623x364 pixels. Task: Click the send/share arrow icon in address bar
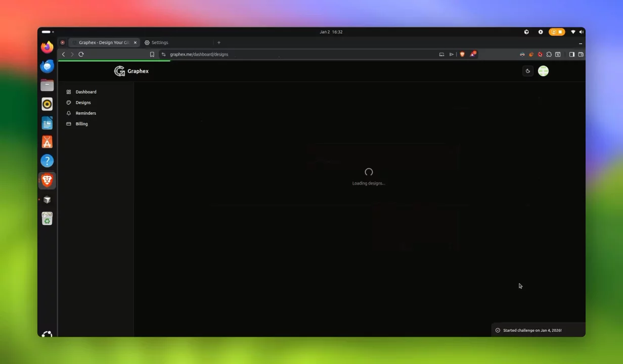click(x=452, y=54)
